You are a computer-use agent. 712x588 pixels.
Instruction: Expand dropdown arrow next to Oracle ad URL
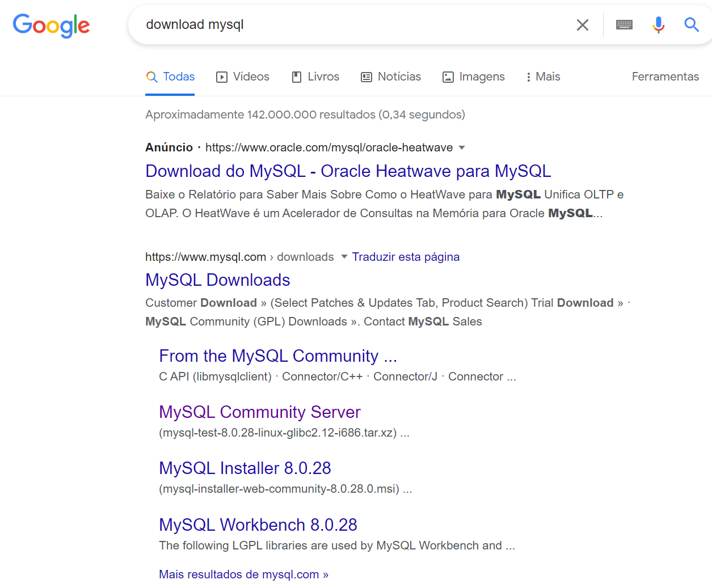click(462, 147)
